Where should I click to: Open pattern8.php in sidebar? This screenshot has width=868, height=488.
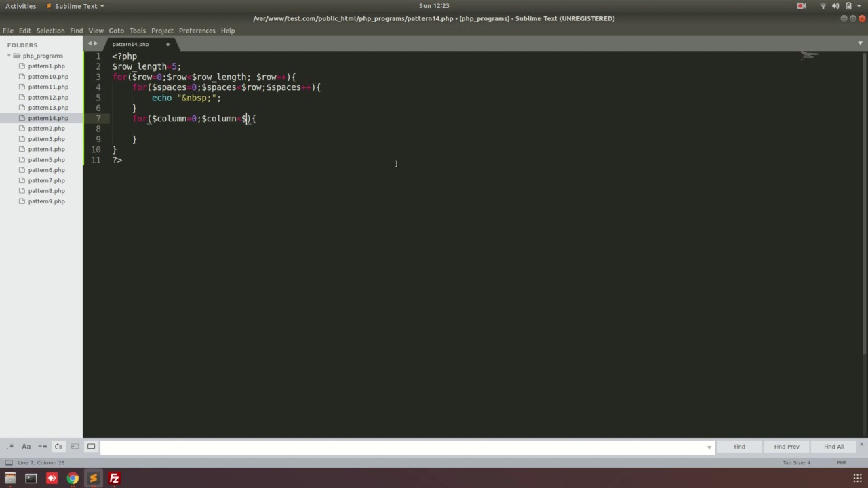point(47,191)
